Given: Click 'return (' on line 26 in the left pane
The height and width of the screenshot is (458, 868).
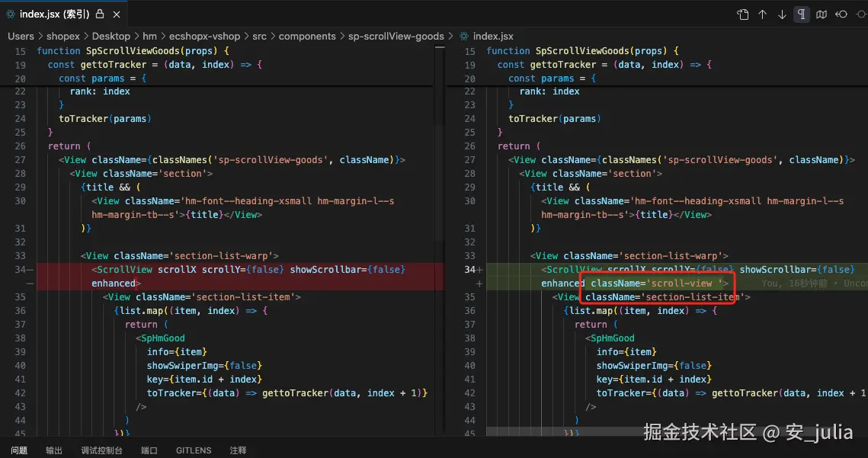Looking at the screenshot, I should [69, 146].
